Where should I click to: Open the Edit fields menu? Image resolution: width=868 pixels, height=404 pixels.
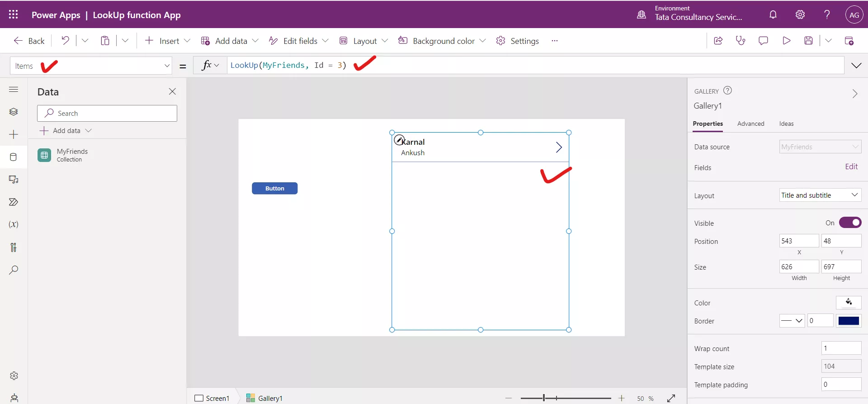[299, 41]
